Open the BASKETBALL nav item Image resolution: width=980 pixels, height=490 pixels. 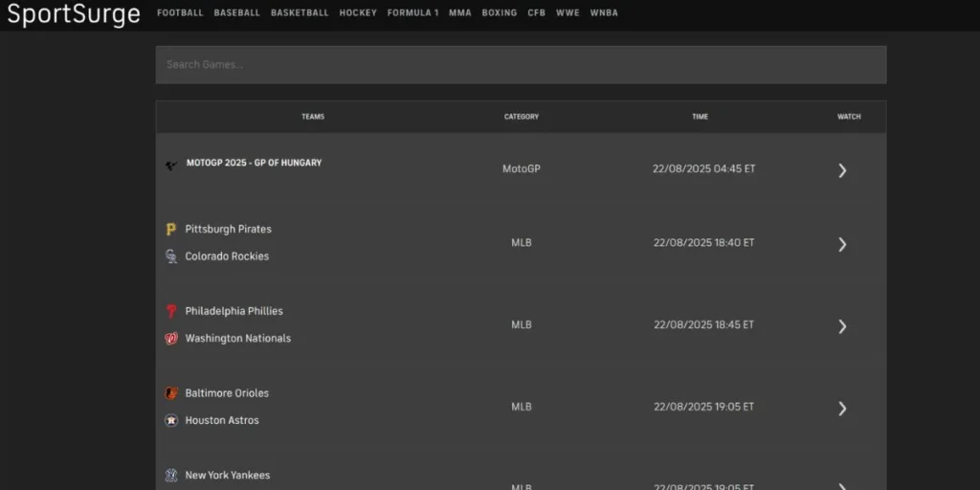pos(300,12)
